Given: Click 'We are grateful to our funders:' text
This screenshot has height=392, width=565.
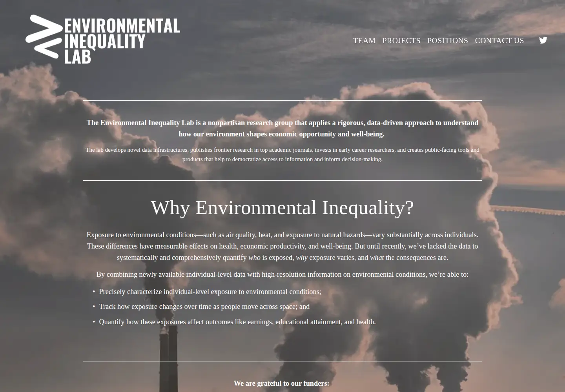Looking at the screenshot, I should [282, 383].
